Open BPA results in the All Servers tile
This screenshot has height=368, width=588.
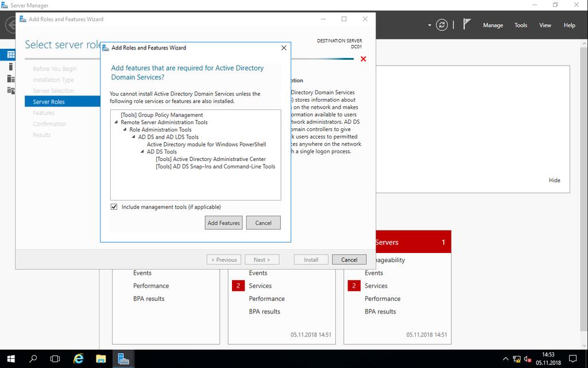[380, 311]
